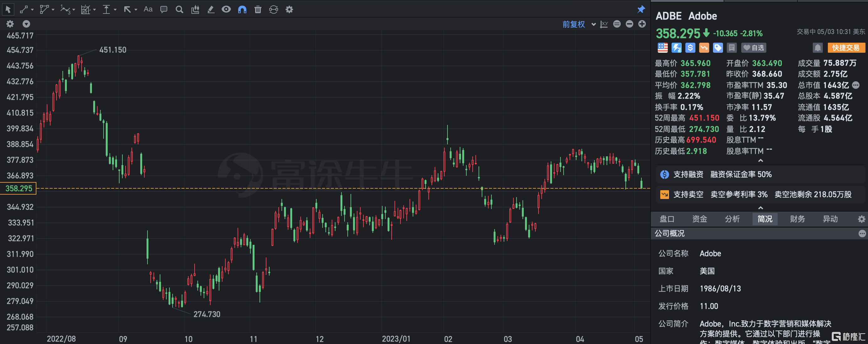Open the dollar financing icon under the price

click(x=690, y=48)
